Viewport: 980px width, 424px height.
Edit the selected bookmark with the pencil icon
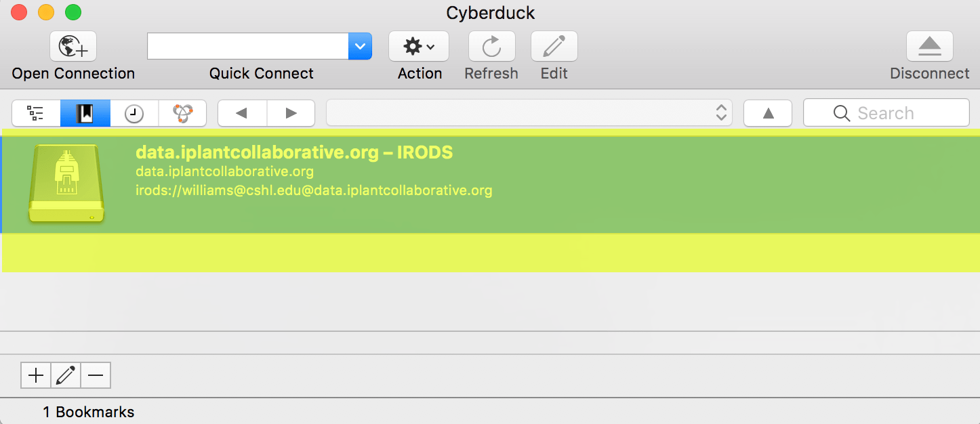65,375
